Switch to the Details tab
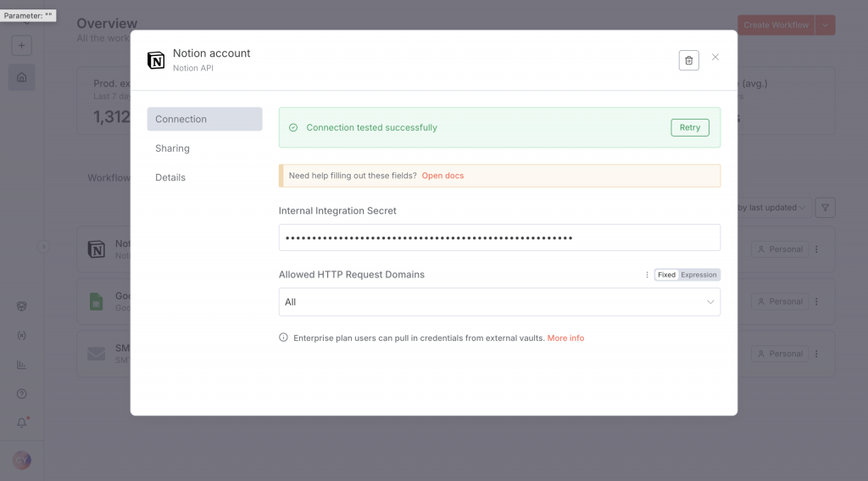This screenshot has width=868, height=481. (x=170, y=177)
